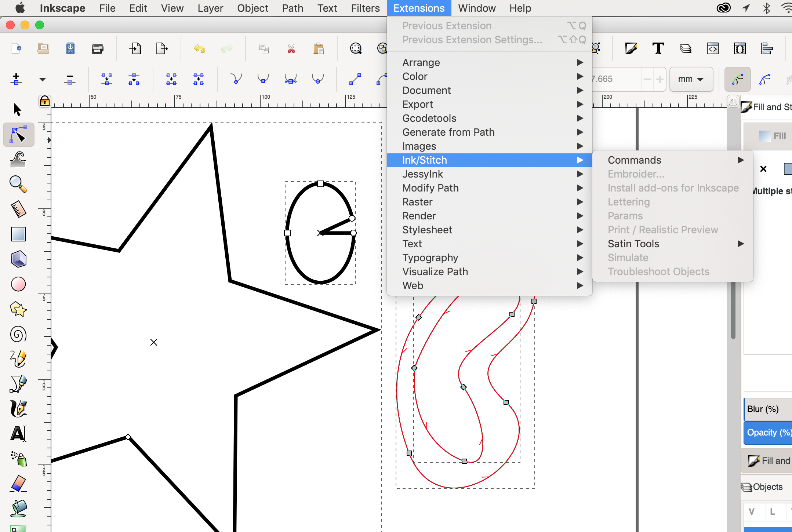Screen dimensions: 792x532
Task: Expand the Satin Tools submenu
Action: (673, 244)
